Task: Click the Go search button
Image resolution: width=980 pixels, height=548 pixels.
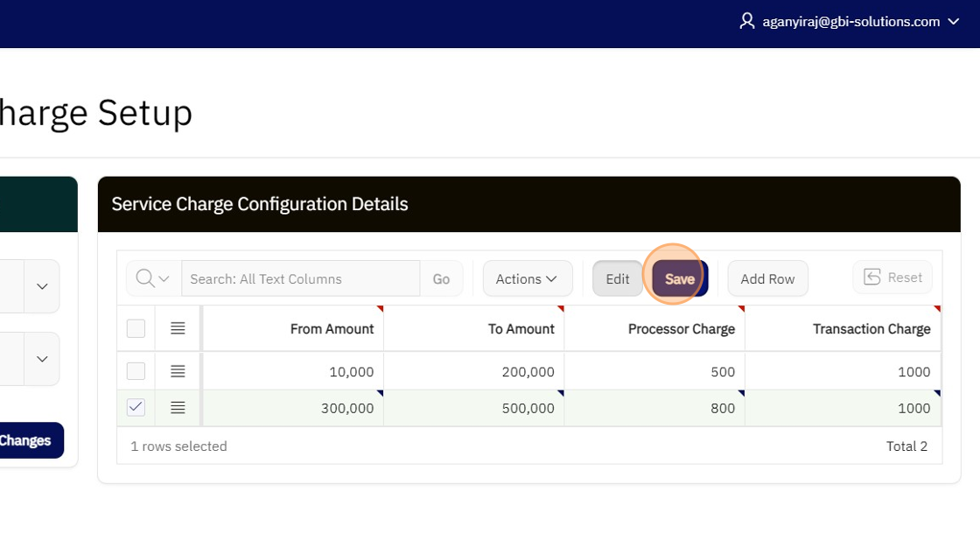Action: (441, 278)
